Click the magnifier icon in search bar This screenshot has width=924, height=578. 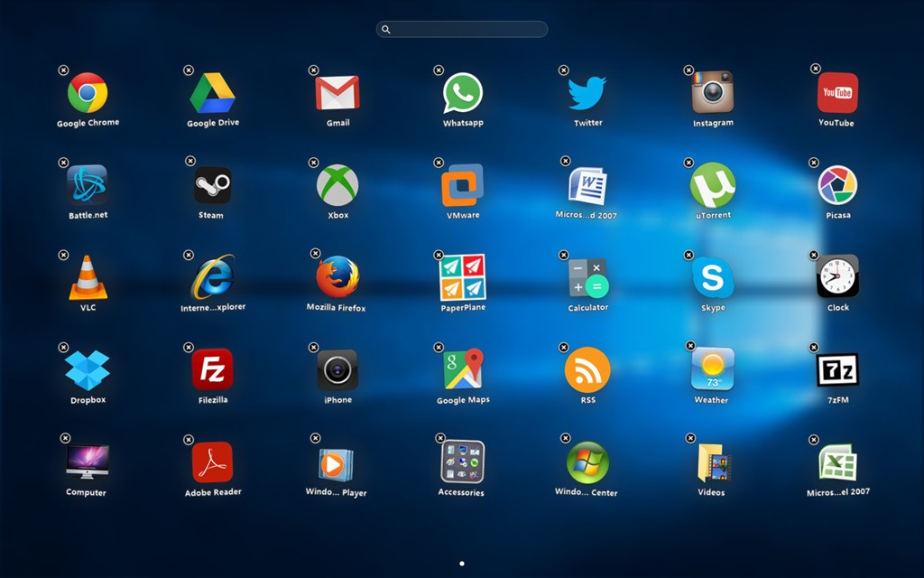point(386,29)
